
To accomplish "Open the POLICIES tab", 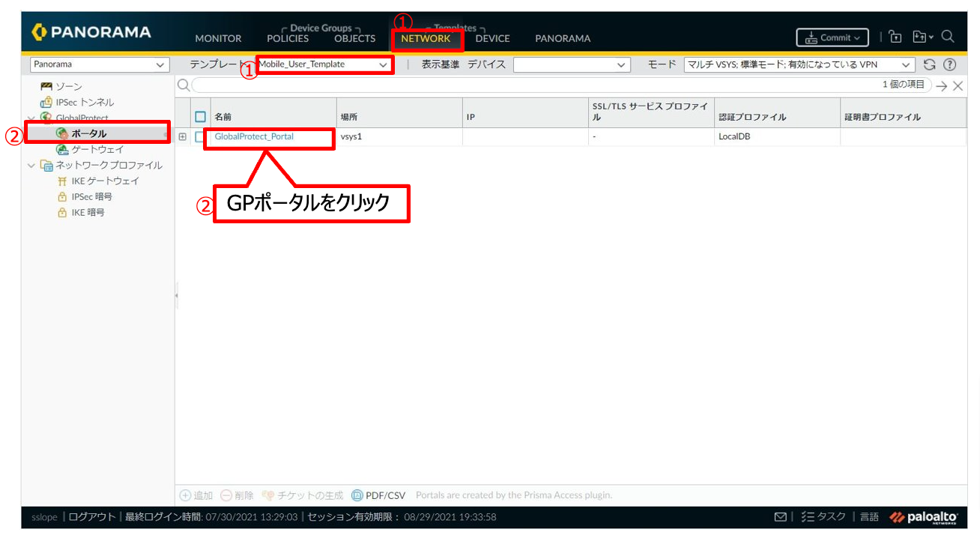I will click(x=288, y=38).
